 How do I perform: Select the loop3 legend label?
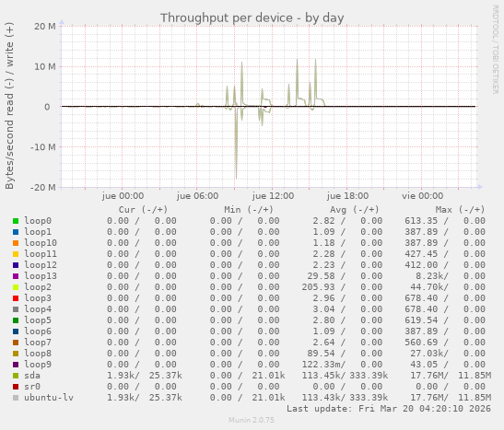38,298
